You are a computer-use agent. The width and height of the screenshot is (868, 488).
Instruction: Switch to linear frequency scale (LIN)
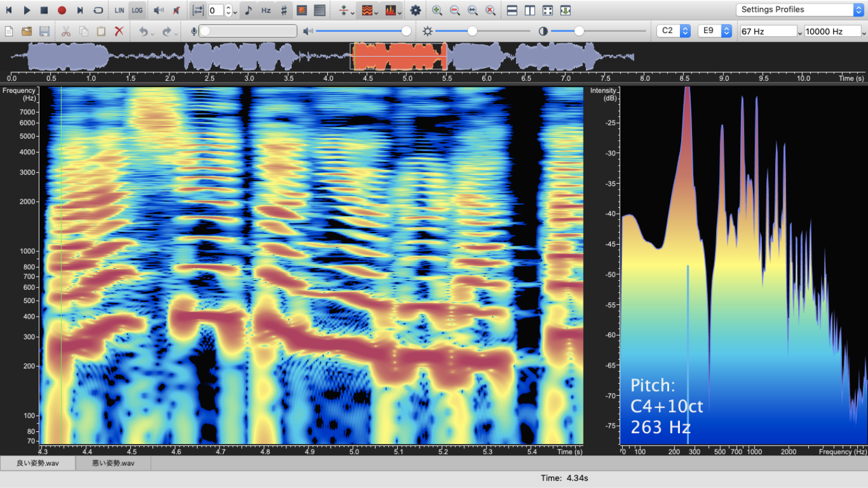click(x=119, y=10)
